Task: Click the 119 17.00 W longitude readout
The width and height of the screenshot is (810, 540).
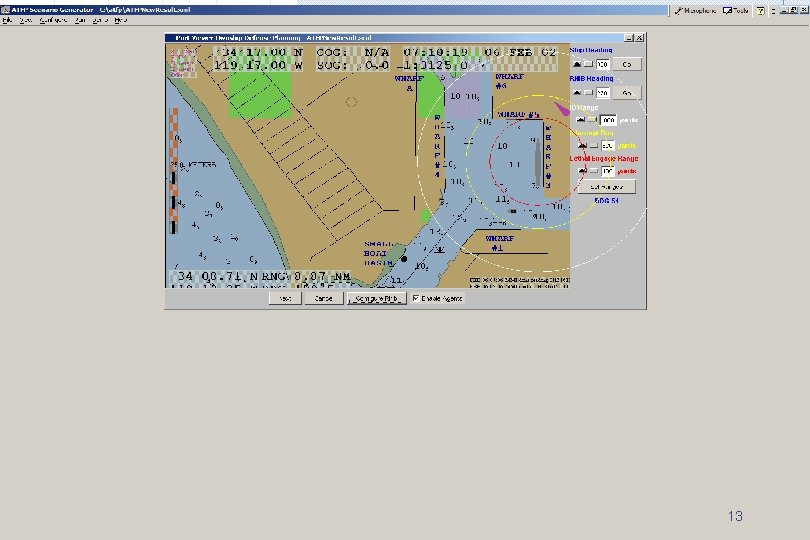Action: click(258, 65)
